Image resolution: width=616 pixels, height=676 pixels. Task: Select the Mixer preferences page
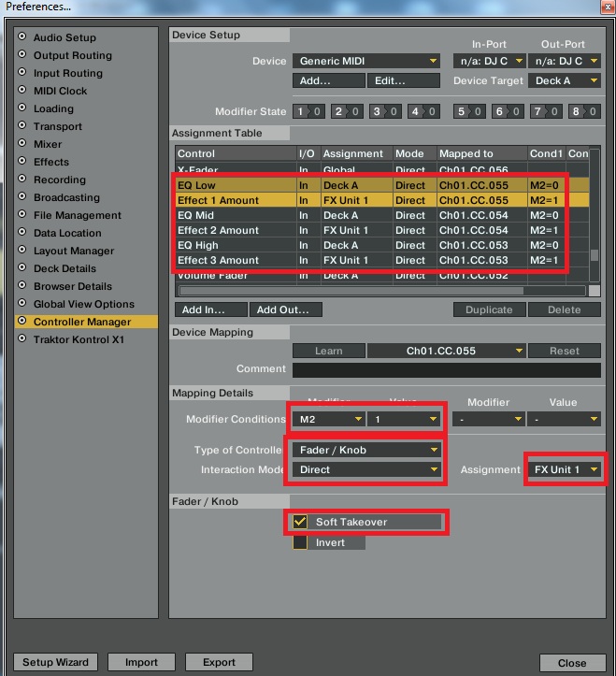(x=48, y=144)
